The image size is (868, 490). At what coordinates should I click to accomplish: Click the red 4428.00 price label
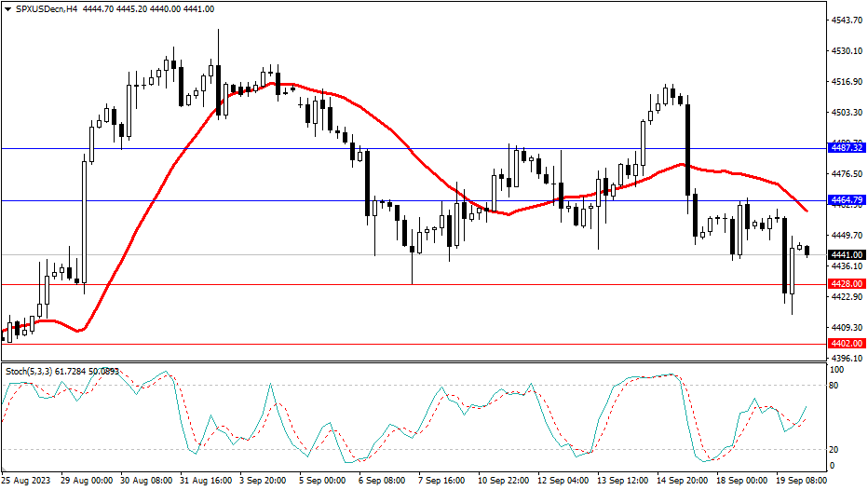click(847, 283)
